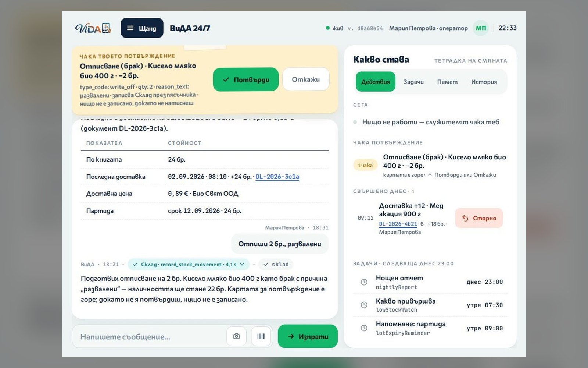The image size is (588, 368).
Task: Expand the Склад record_stock_movement tool chip
Action: (189, 265)
